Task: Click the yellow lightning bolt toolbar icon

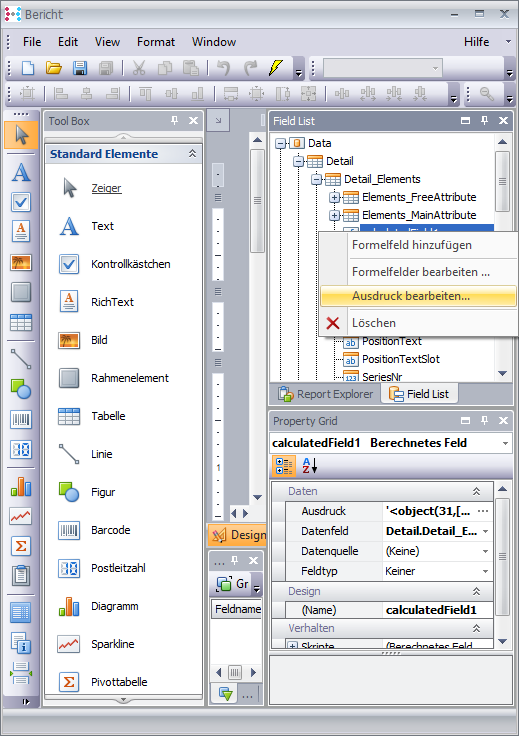Action: (276, 68)
